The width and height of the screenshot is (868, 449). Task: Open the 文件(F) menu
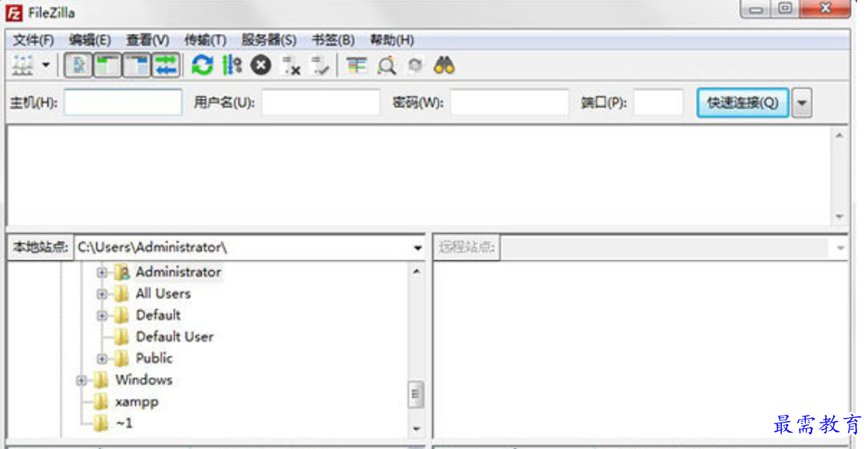click(33, 40)
